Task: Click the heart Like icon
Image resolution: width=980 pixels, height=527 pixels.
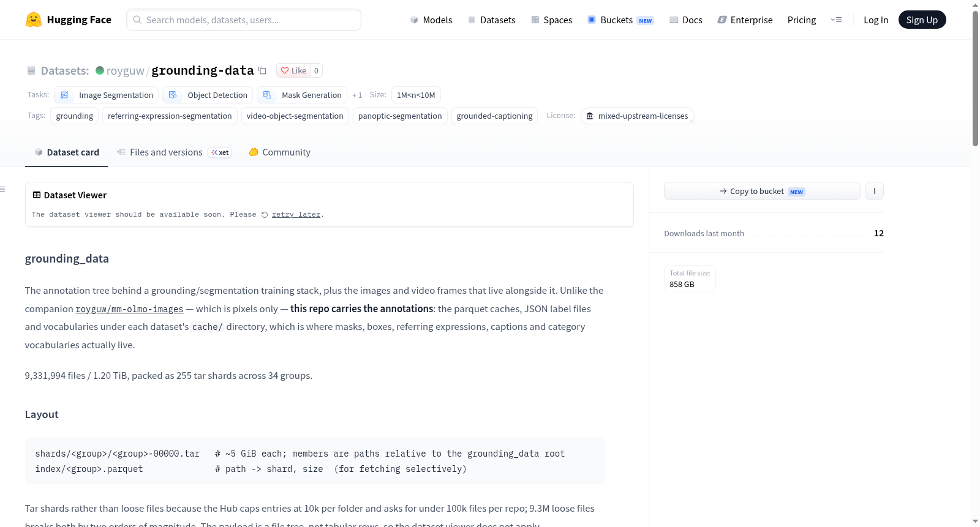Action: 285,70
